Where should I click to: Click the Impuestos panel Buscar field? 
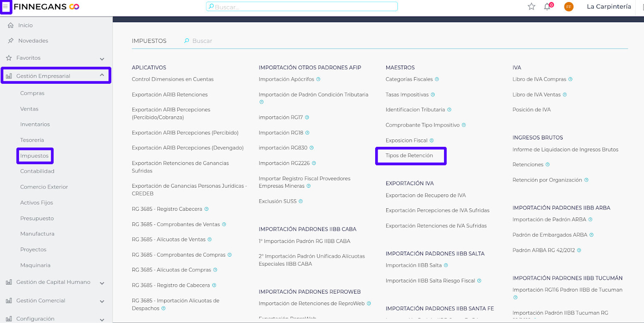click(x=202, y=41)
